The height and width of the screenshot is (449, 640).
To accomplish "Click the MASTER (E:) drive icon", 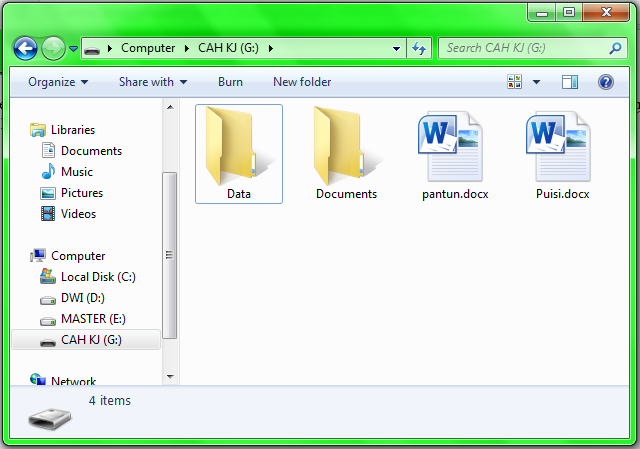I will (48, 321).
